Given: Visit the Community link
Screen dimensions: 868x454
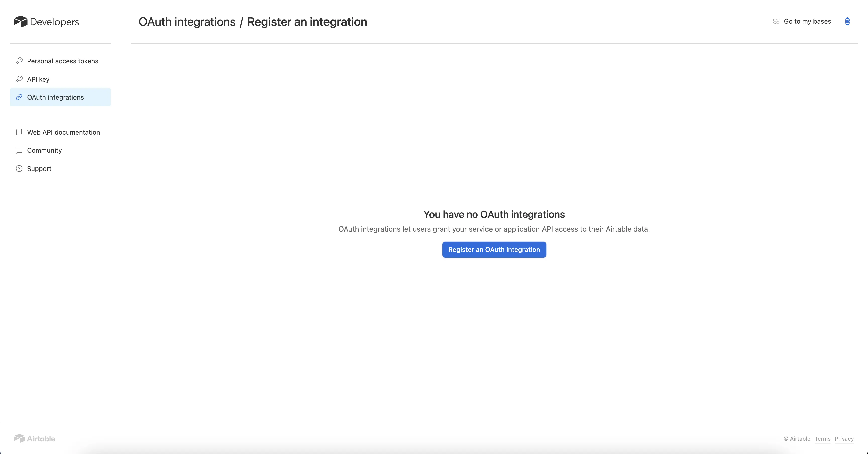Looking at the screenshot, I should coord(60,150).
